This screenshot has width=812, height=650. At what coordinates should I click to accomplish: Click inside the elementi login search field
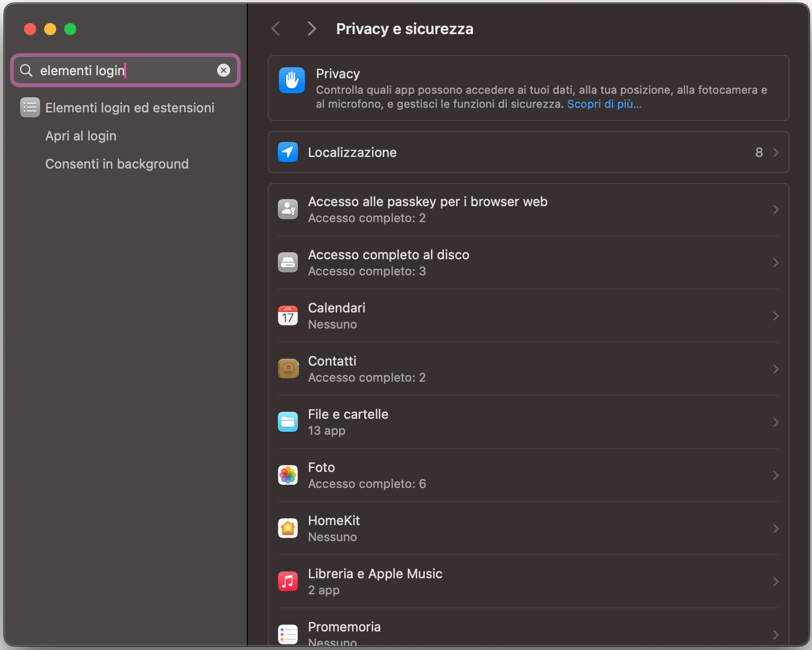(125, 71)
